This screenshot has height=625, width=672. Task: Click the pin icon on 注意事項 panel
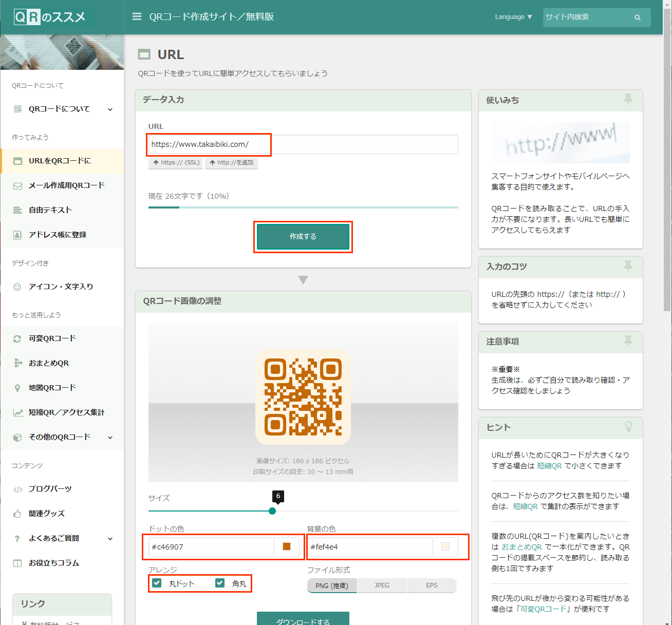point(628,340)
